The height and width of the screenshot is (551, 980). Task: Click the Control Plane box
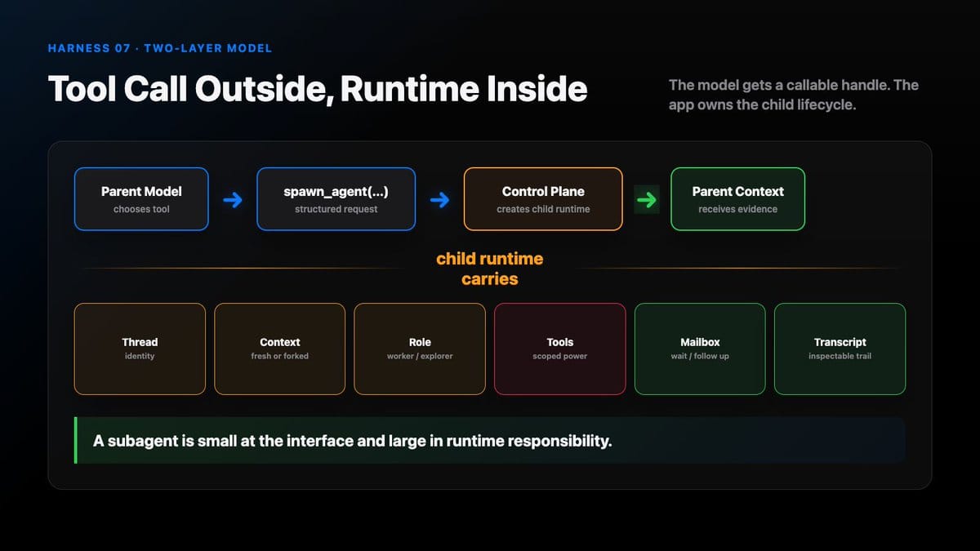coord(543,199)
